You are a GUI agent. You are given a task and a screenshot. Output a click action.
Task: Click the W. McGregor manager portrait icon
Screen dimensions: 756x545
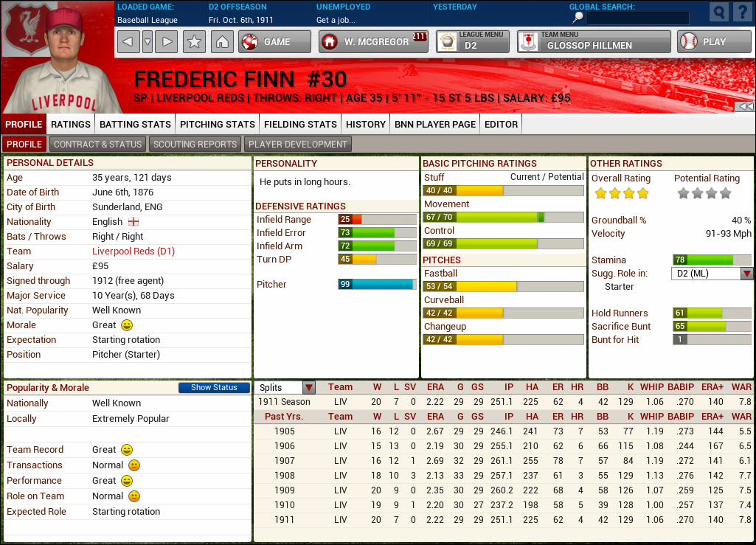329,41
